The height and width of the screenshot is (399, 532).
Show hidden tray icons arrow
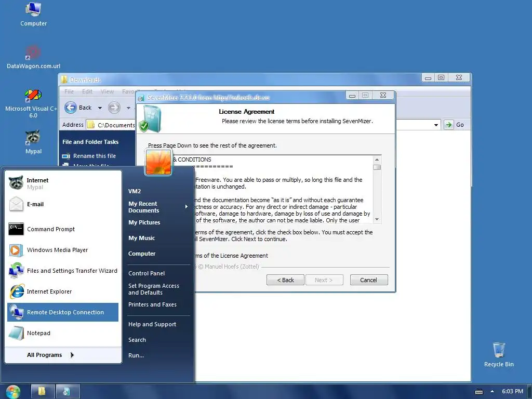(492, 391)
